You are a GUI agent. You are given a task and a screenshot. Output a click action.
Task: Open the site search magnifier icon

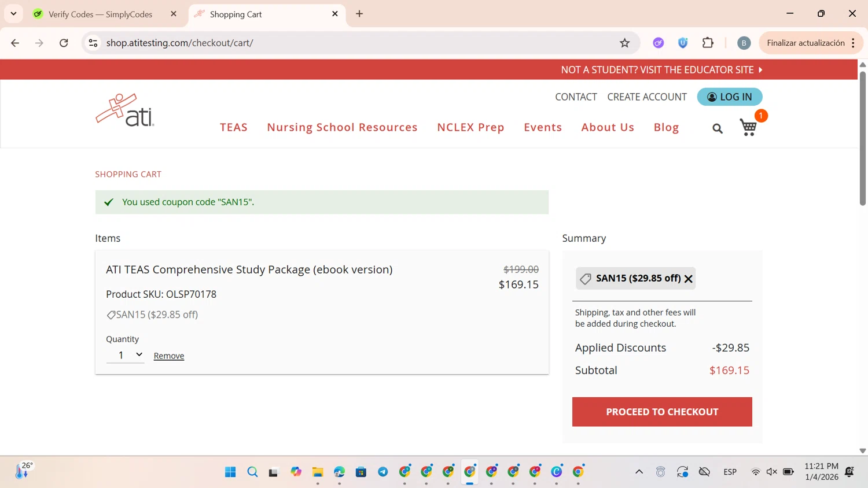718,128
